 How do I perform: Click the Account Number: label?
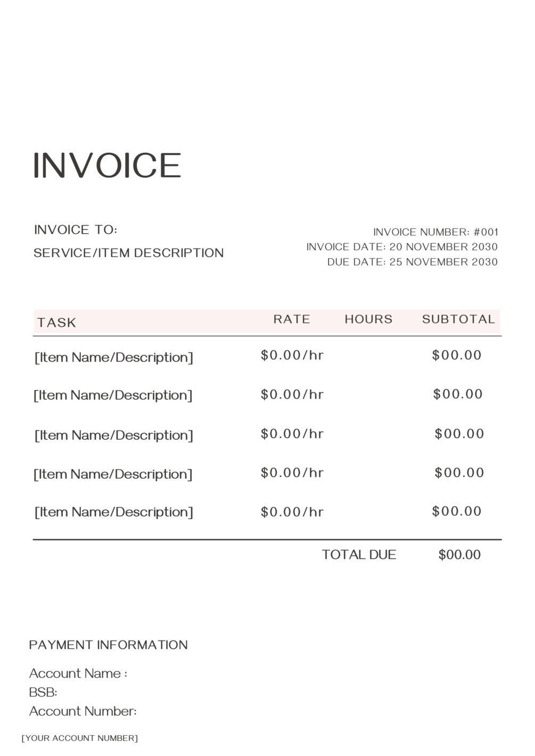tap(83, 711)
